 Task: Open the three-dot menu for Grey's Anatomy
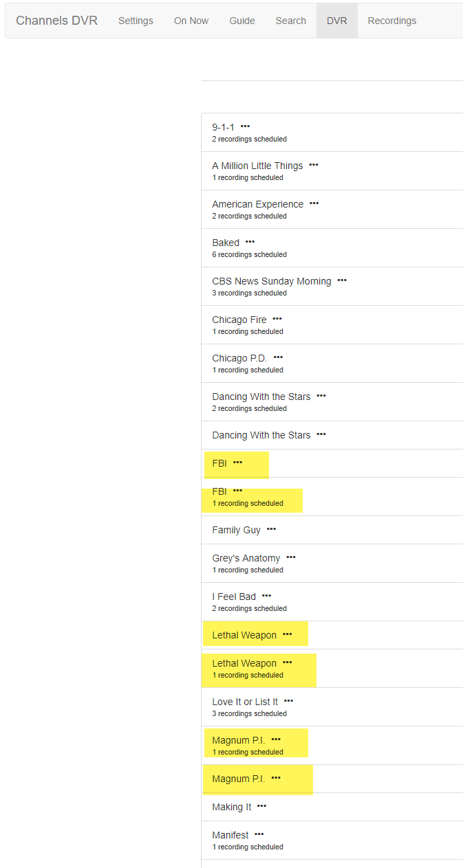pos(290,557)
